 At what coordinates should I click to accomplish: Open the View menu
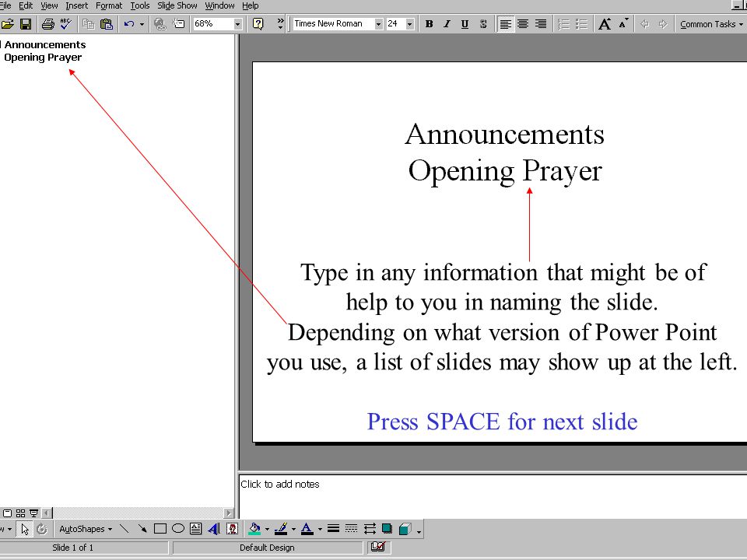click(49, 5)
